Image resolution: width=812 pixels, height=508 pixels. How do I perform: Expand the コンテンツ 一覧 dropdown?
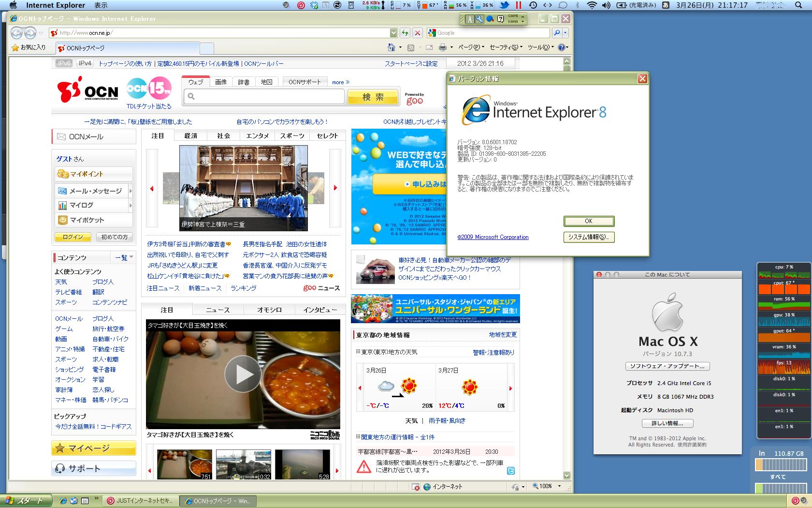pos(124,257)
